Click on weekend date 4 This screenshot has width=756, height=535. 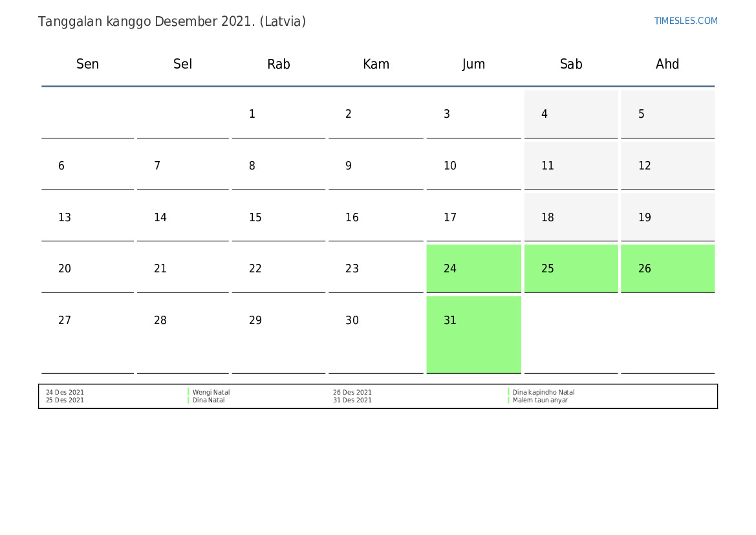pos(571,114)
